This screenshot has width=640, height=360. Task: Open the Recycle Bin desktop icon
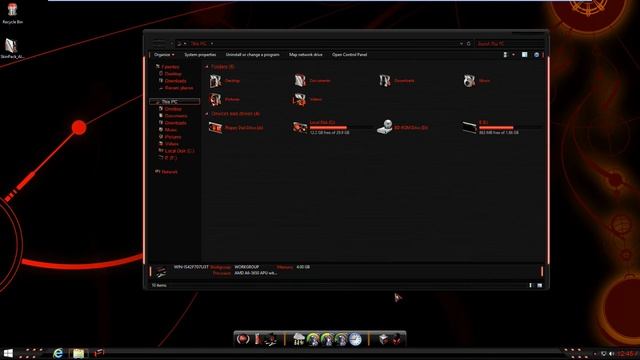click(x=12, y=13)
